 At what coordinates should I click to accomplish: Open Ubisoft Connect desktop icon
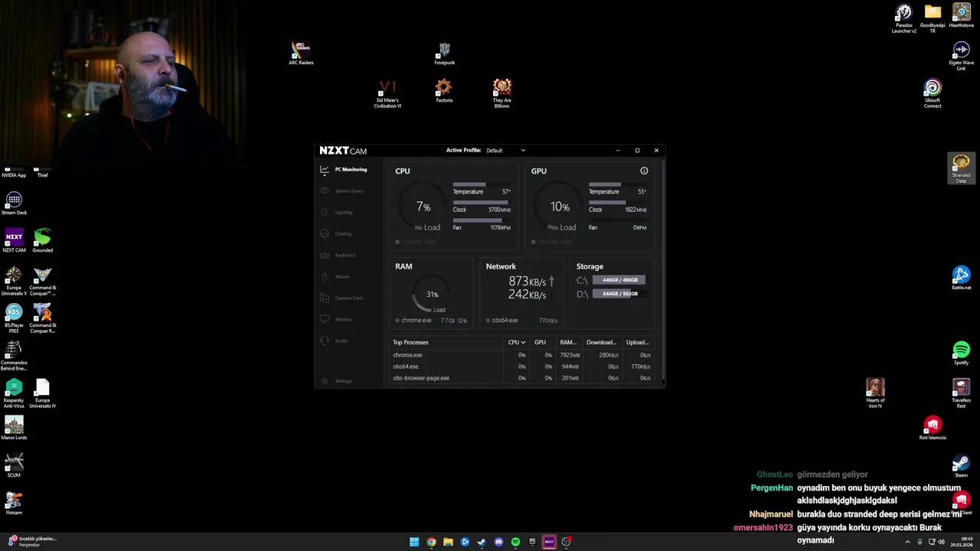933,93
